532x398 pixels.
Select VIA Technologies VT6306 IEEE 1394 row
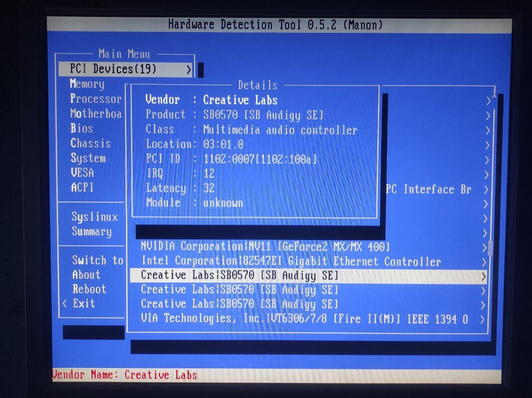pos(304,318)
